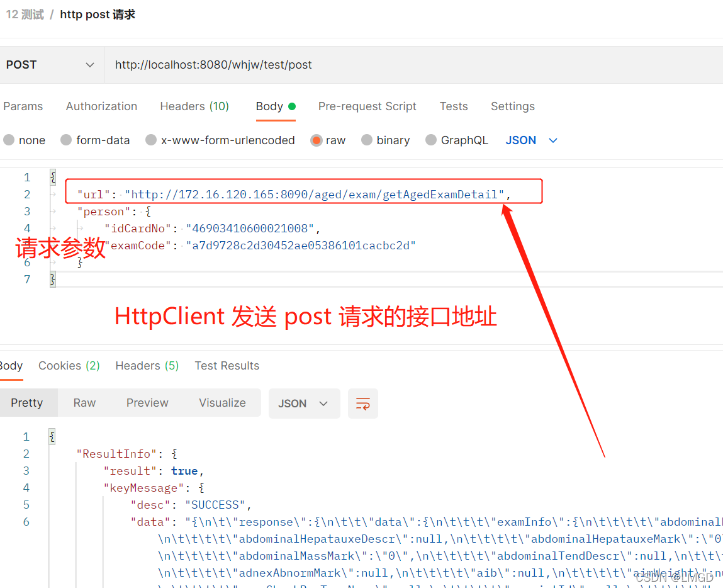Click the 12 测试 breadcrumb link
This screenshot has width=723, height=588.
[25, 14]
